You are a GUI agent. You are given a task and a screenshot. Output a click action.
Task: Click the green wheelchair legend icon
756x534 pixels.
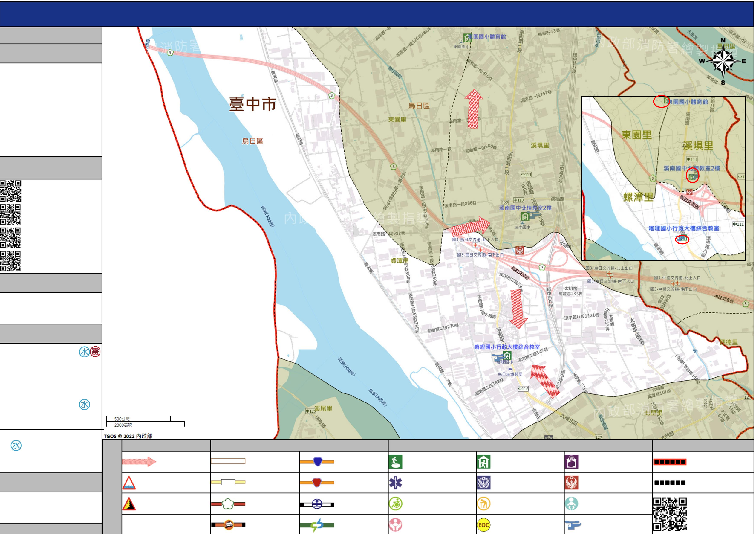395,504
